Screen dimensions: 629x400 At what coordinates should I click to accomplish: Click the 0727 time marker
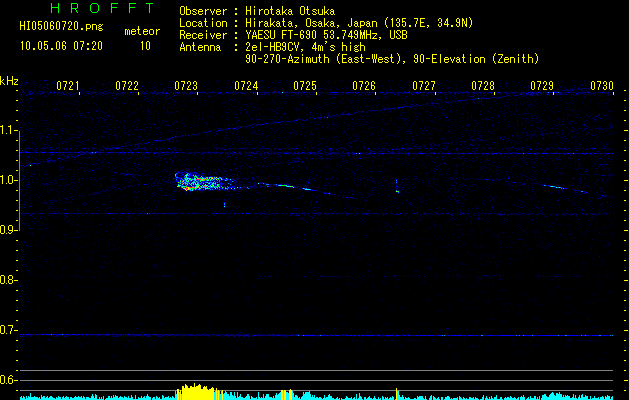(x=424, y=86)
